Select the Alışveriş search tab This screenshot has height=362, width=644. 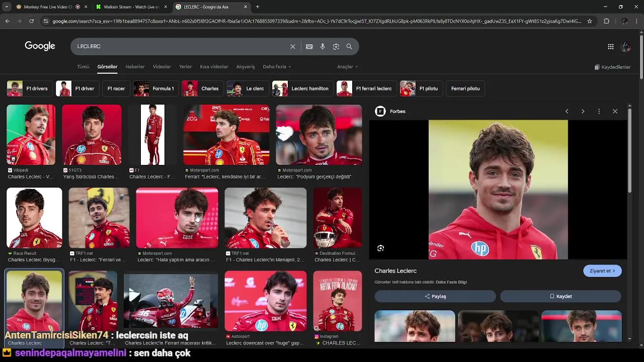[246, 67]
